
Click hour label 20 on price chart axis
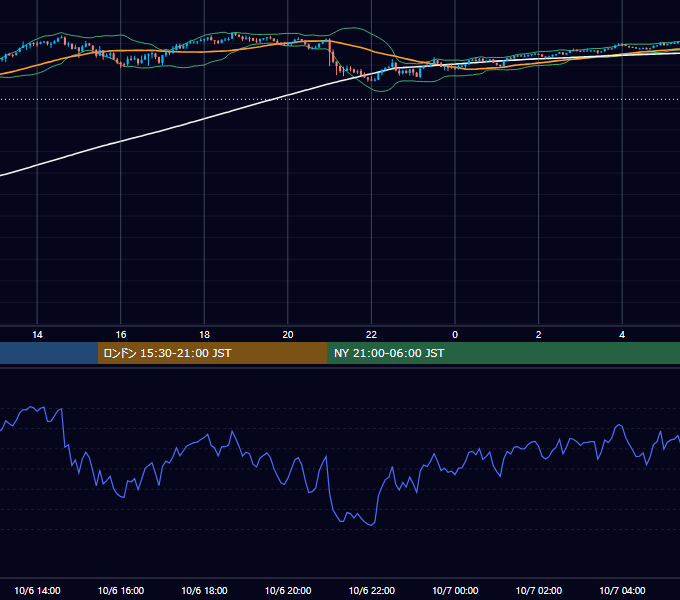click(288, 335)
